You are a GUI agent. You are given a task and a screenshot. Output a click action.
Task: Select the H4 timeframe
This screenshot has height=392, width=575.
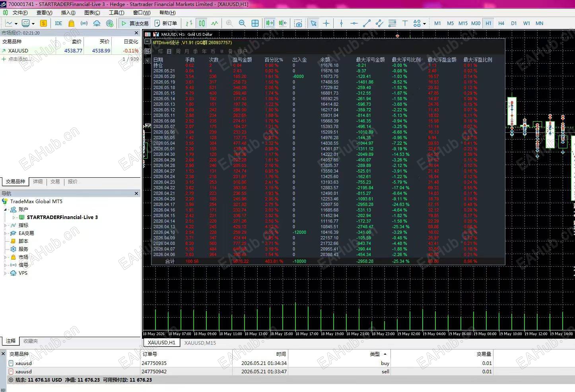pos(501,23)
